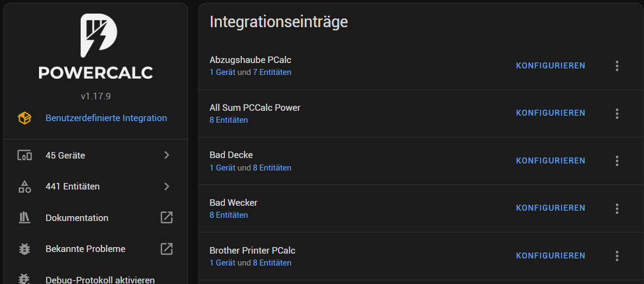Image resolution: width=644 pixels, height=284 pixels.
Task: Open three-dot menu for Abzugshaube PCalc
Action: pos(617,66)
